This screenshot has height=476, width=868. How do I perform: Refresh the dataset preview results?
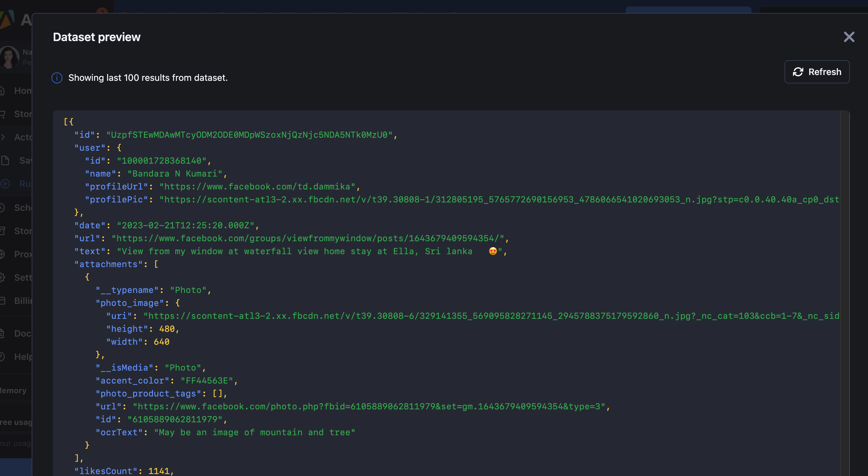817,72
